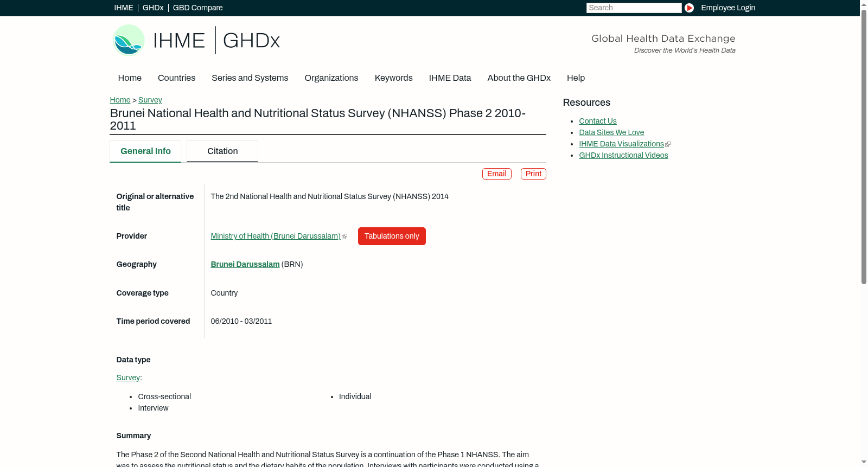
Task: Click the 'Individual' list item
Action: tap(355, 396)
